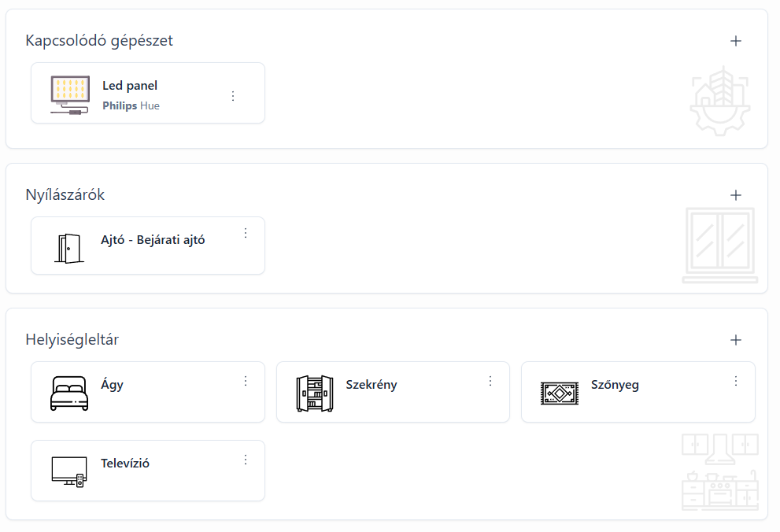The width and height of the screenshot is (780, 532).
Task: Click the wardrobe icon for Szekrény
Action: (x=314, y=393)
